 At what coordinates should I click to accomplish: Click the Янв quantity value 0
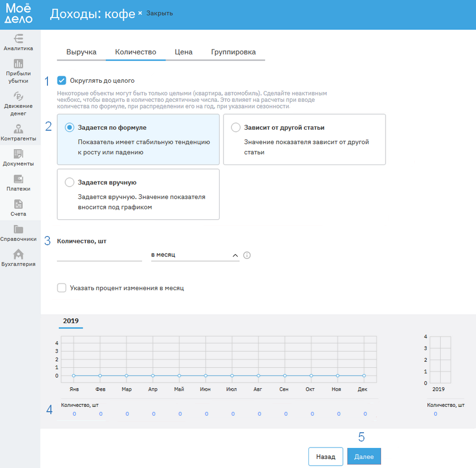74,414
